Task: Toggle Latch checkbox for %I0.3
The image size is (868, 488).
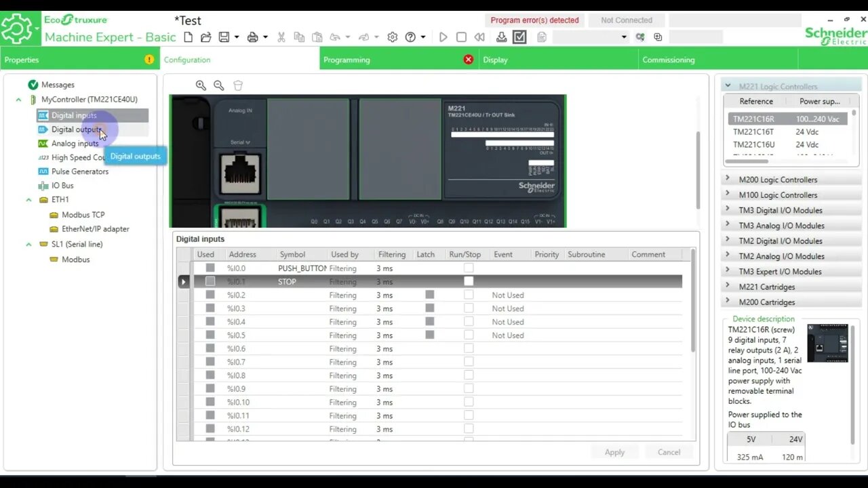Action: 429,308
